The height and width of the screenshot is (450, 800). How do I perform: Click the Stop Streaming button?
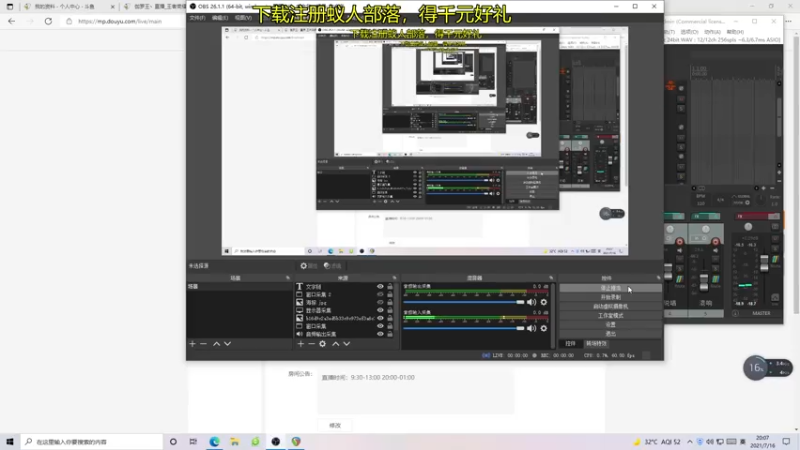[610, 288]
